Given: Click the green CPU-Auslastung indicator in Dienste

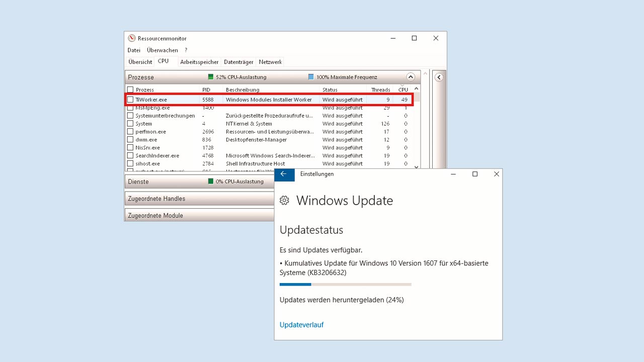Looking at the screenshot, I should 211,182.
